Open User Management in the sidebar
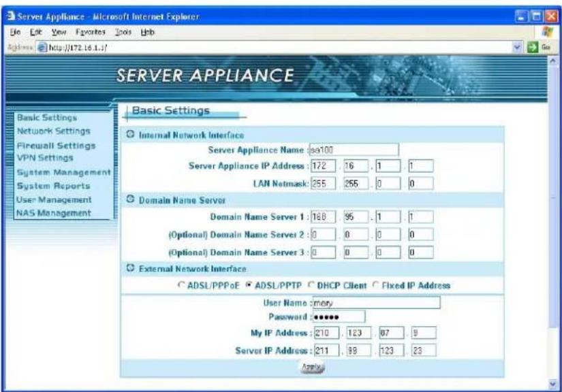 54,199
